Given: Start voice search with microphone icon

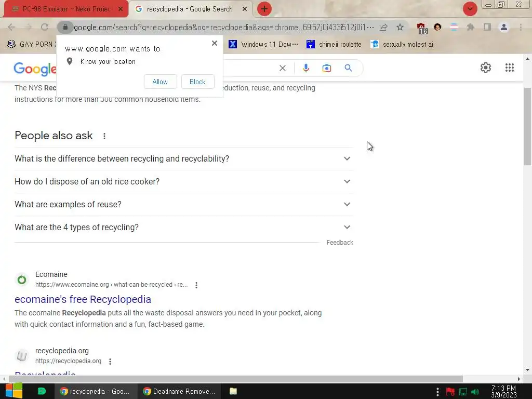Looking at the screenshot, I should 305,68.
